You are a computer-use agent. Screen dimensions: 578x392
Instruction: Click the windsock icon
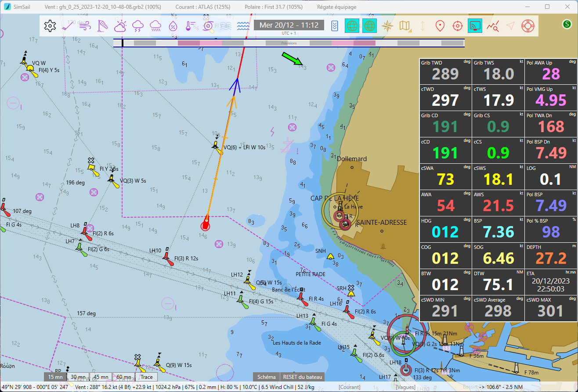click(103, 26)
